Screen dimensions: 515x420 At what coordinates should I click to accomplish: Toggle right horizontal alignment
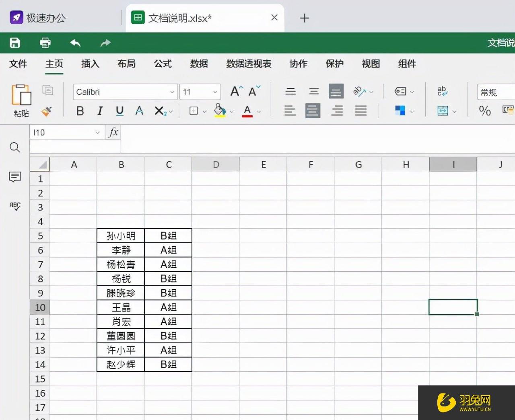tap(337, 111)
